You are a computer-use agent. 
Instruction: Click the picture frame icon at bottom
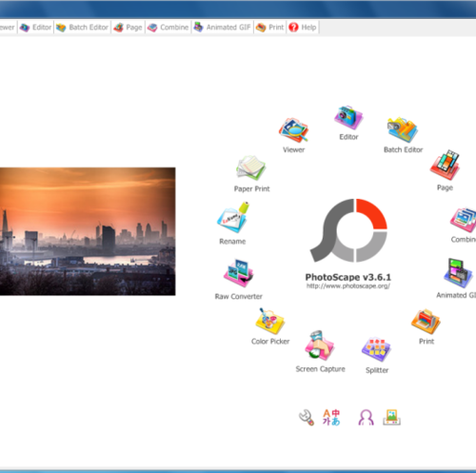(391, 417)
